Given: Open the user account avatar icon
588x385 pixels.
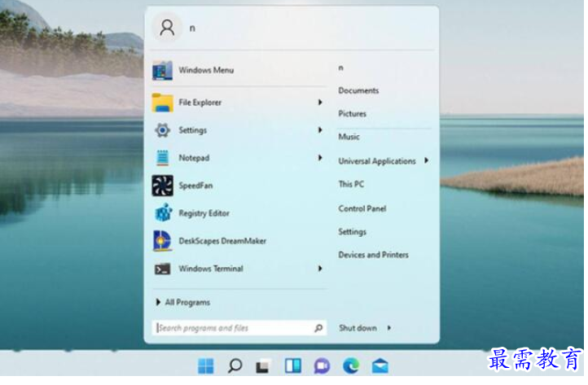Looking at the screenshot, I should [167, 28].
